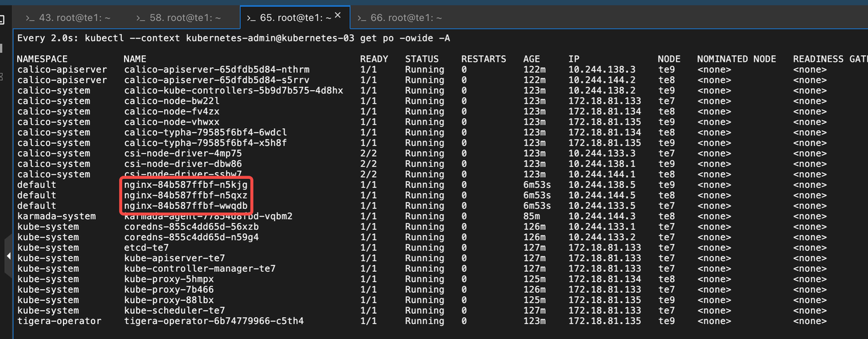Click the AGE column header
Image resolution: width=868 pixels, height=339 pixels.
532,59
